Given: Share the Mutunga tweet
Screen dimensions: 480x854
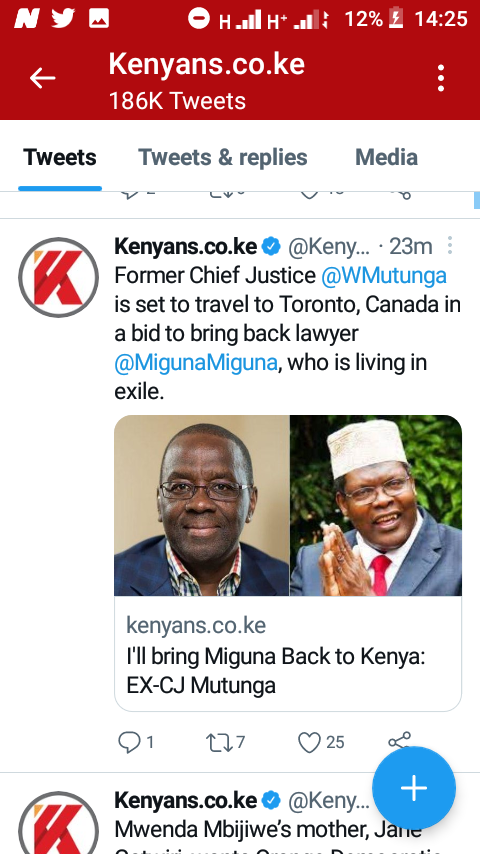Looking at the screenshot, I should (x=399, y=741).
